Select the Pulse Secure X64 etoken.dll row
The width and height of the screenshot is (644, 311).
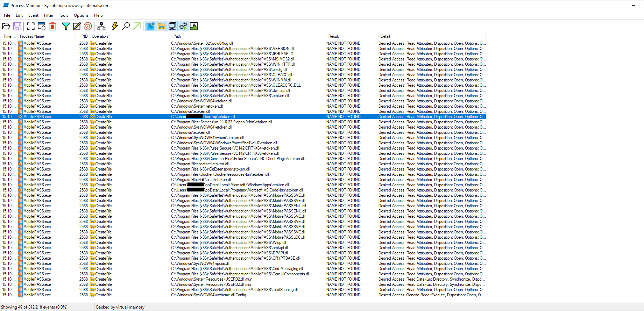click(243, 148)
